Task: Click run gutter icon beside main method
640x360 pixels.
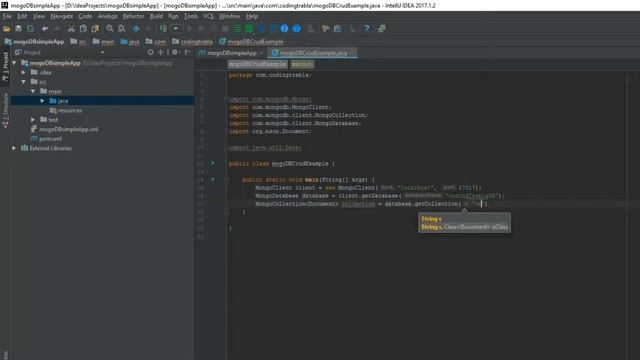Action: [x=213, y=179]
